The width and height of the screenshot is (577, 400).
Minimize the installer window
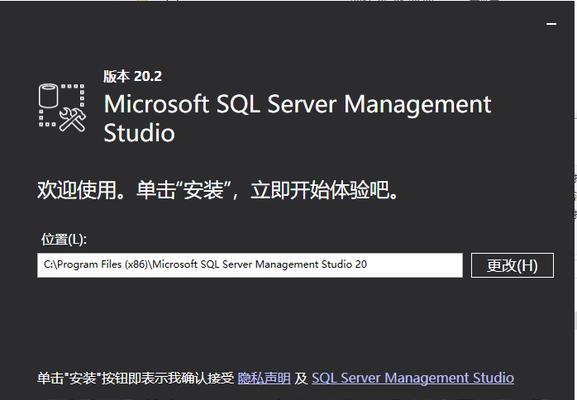coord(551,24)
